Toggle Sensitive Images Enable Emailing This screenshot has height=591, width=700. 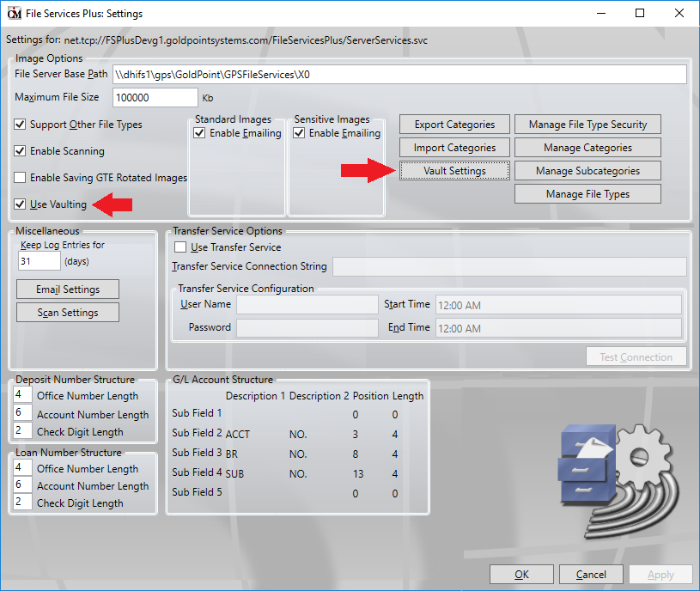click(x=299, y=133)
